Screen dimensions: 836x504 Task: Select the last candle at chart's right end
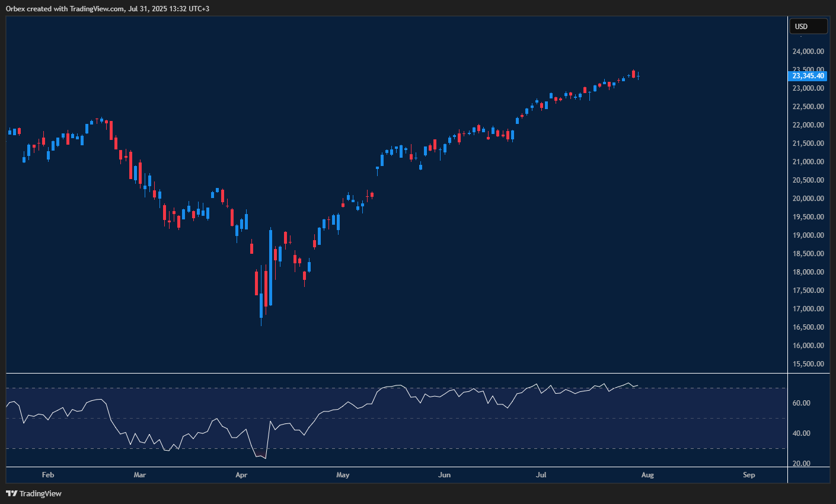click(638, 76)
